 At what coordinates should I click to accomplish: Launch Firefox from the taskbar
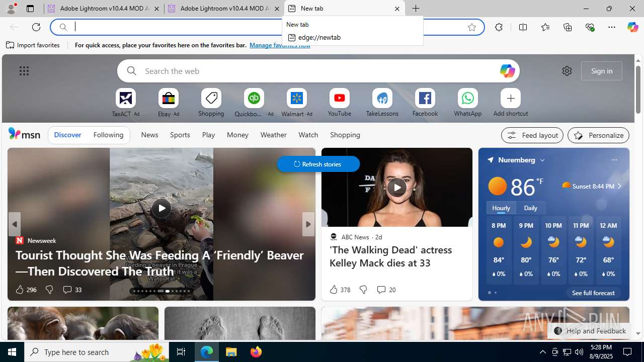click(x=256, y=352)
